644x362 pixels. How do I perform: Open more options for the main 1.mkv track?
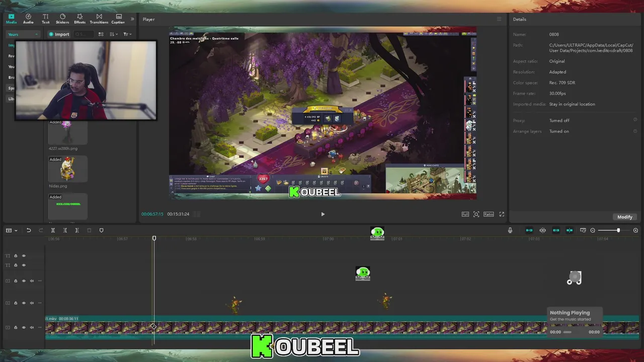(40, 327)
